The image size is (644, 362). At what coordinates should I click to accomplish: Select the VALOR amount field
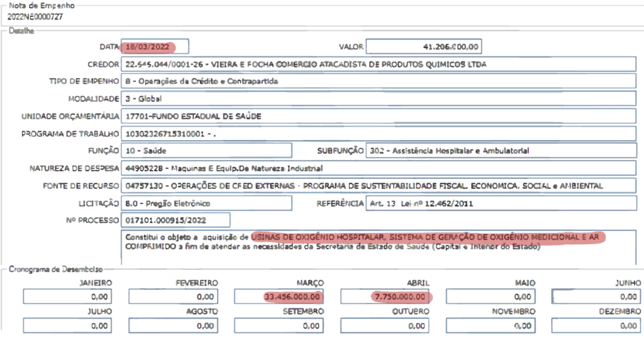coord(424,47)
